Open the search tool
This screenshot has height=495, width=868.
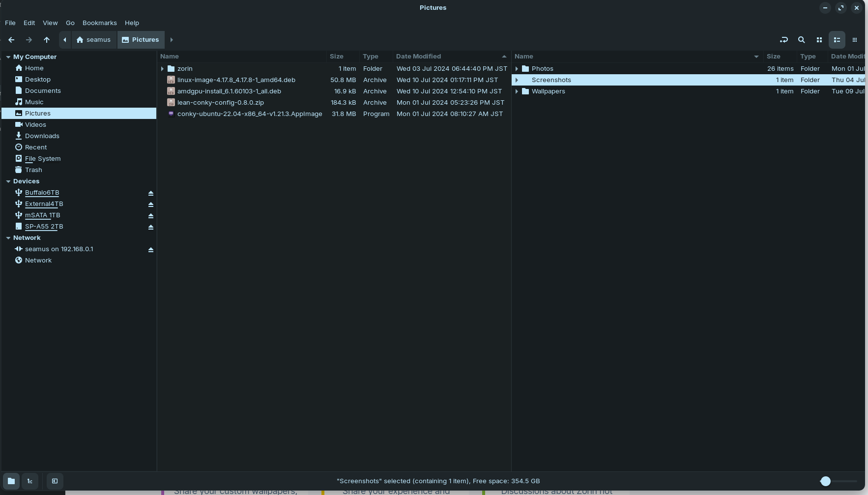tap(801, 40)
